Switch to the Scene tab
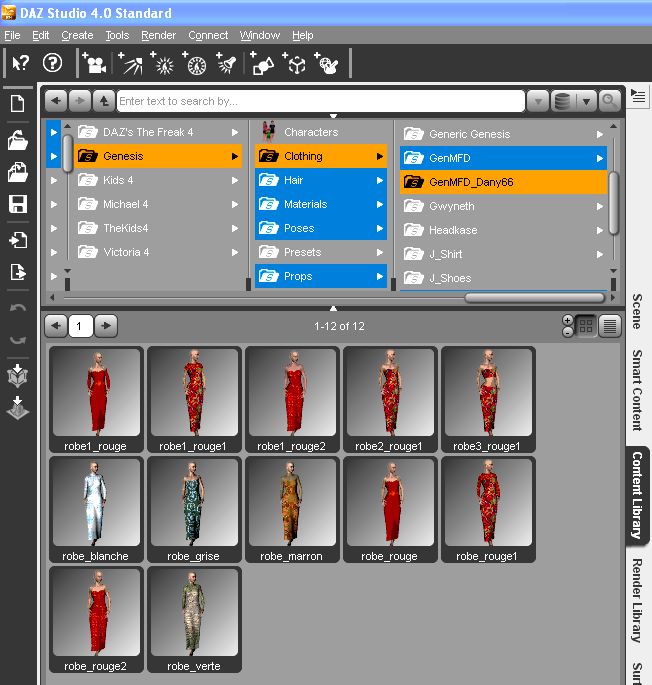652x685 pixels. (x=638, y=311)
